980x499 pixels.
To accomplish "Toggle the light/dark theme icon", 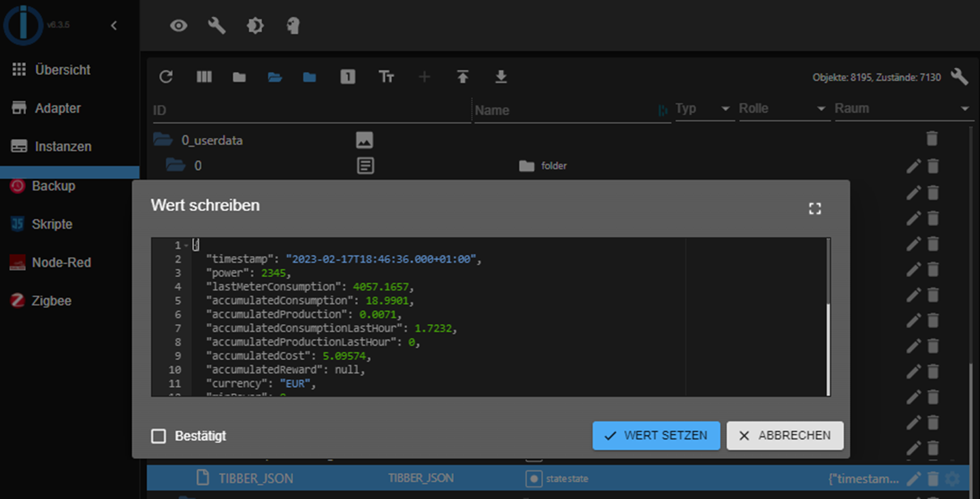I will 255,26.
